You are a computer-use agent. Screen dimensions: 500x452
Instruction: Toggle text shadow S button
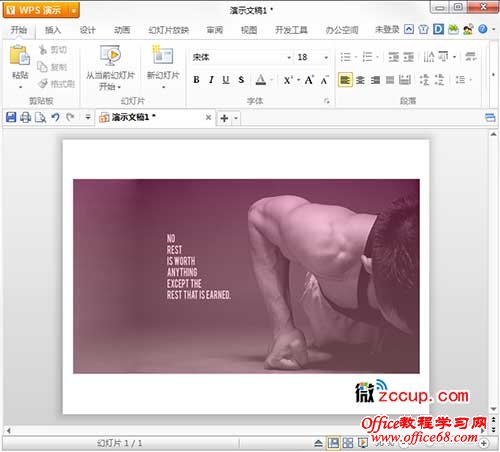click(x=241, y=80)
